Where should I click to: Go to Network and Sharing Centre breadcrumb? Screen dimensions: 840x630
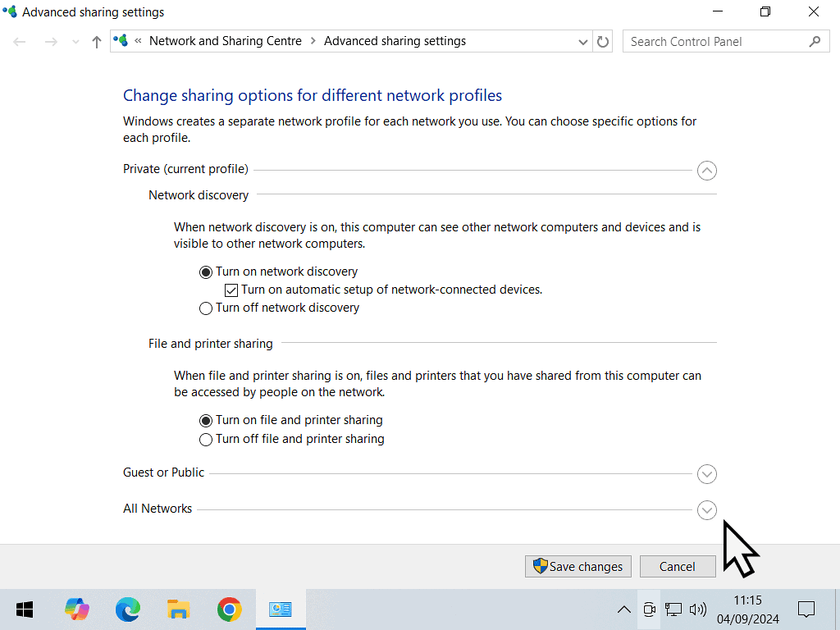pos(225,41)
